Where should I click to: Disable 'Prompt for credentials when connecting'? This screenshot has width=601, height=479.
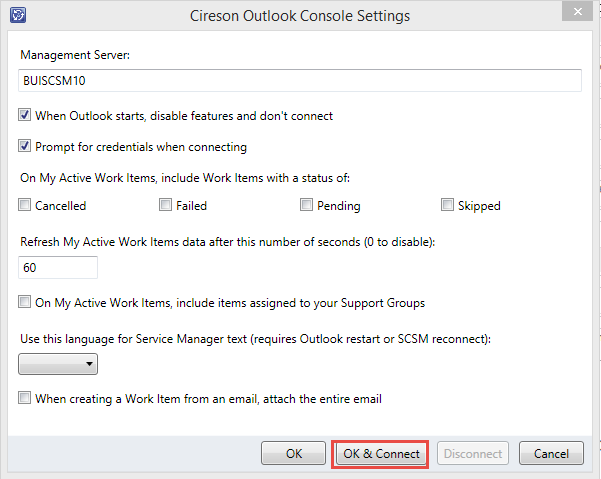click(x=25, y=147)
